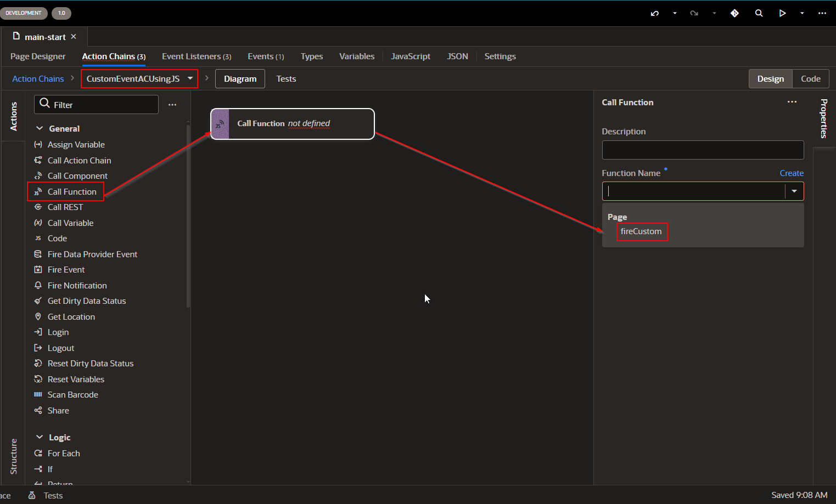
Task: Switch to the JSON tab
Action: tap(457, 56)
